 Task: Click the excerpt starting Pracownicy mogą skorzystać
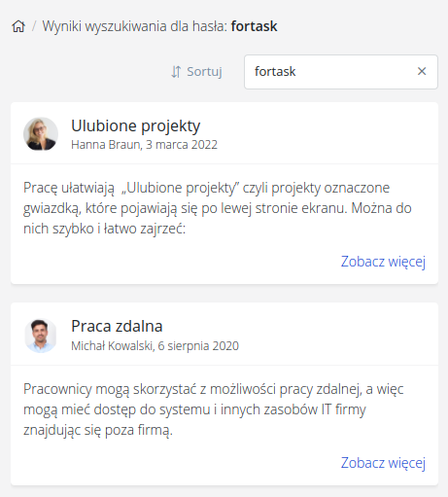[x=214, y=409]
